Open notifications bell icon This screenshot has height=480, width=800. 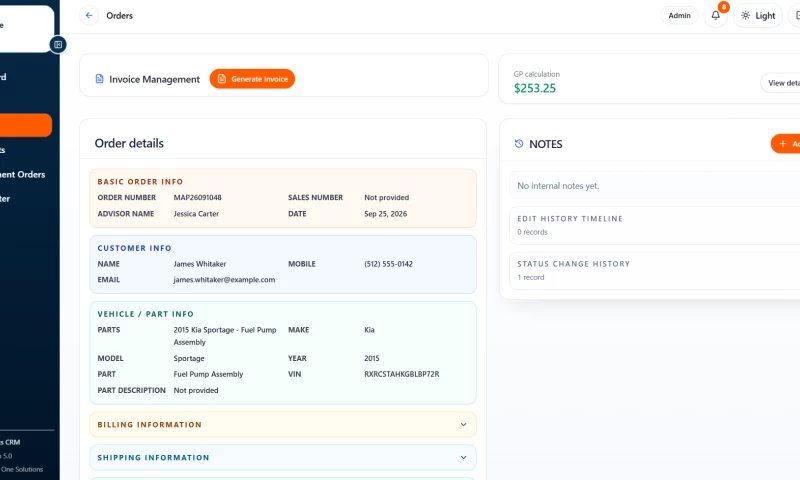[x=715, y=15]
